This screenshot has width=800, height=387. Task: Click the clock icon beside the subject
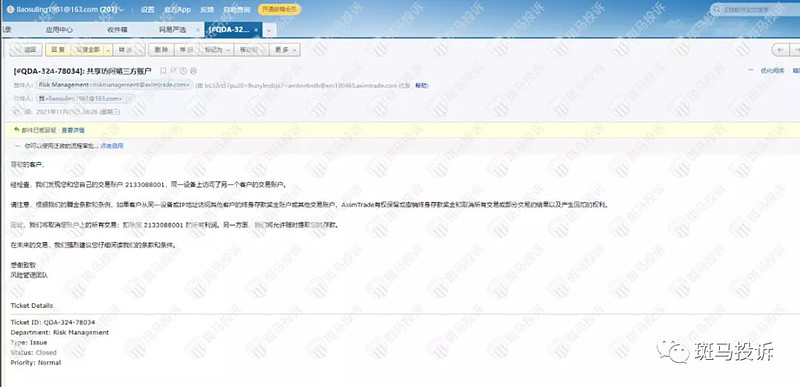click(x=183, y=71)
